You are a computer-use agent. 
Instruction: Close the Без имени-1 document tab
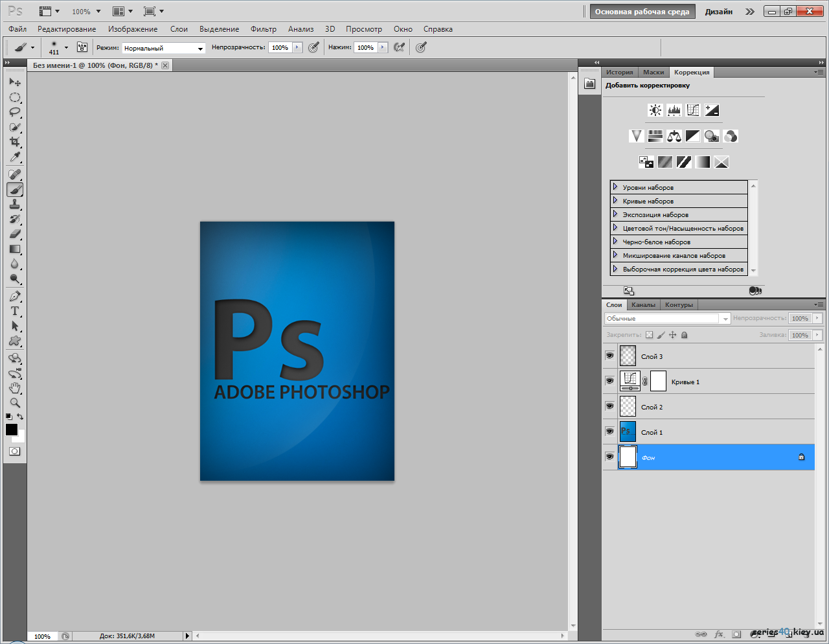[x=165, y=65]
